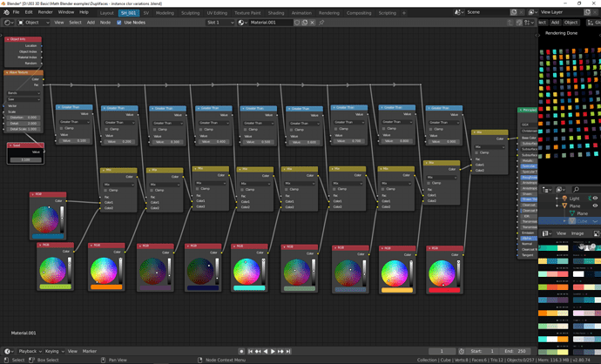Click red color swatch on last RGB node

click(444, 290)
